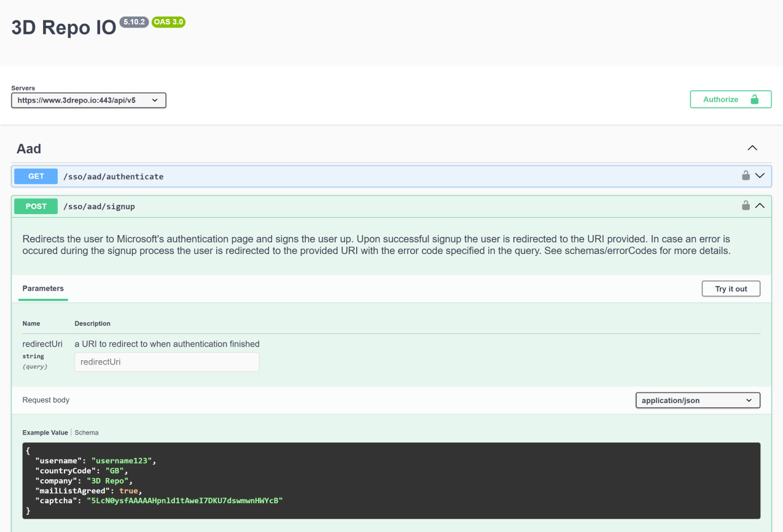The image size is (783, 532).
Task: Collapse the POST /sso/aad/signup endpoint
Action: click(760, 206)
